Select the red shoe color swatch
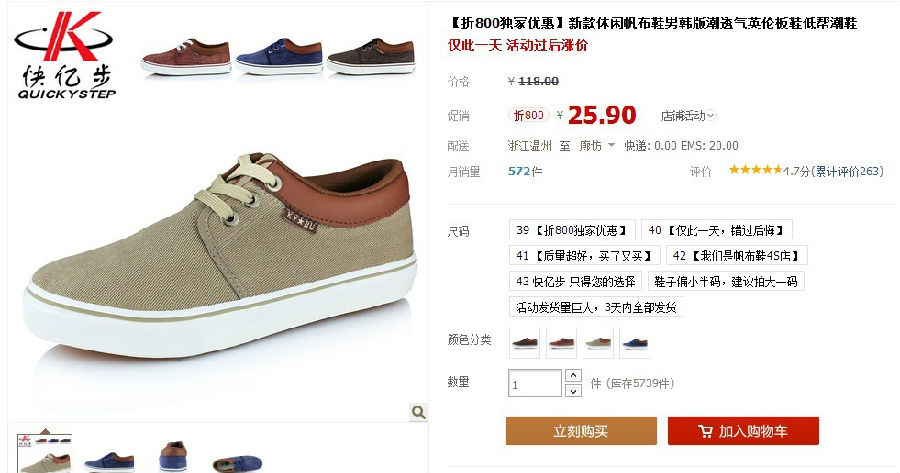This screenshot has height=473, width=900. (x=561, y=343)
